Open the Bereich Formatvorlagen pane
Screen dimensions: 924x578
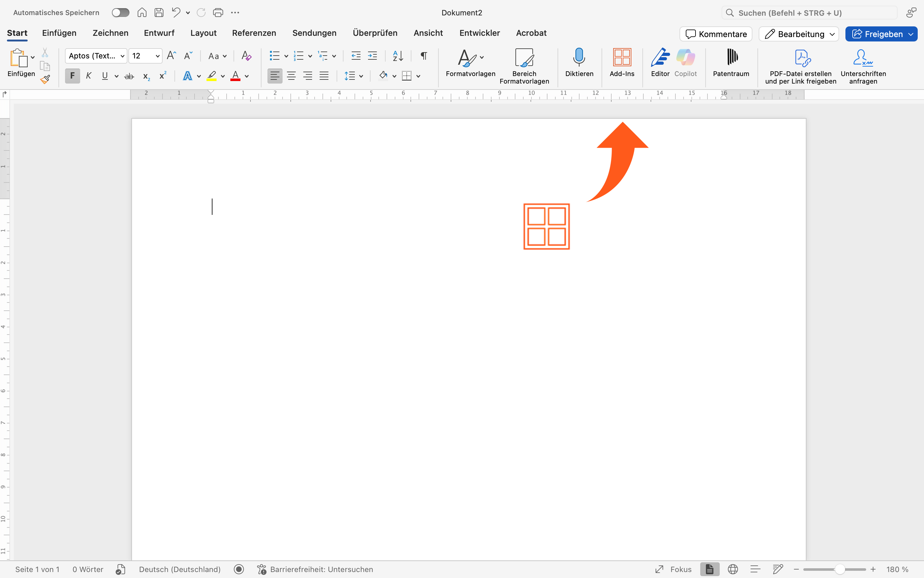point(524,66)
